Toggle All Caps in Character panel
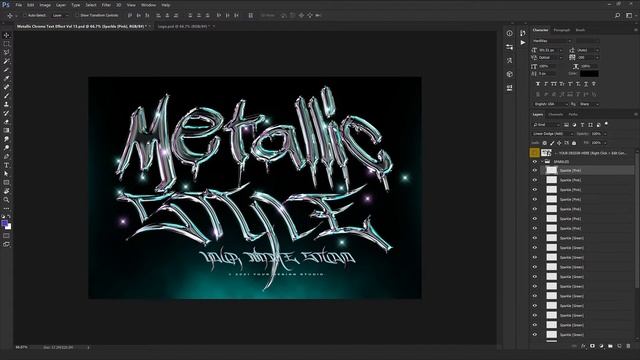 [554, 84]
